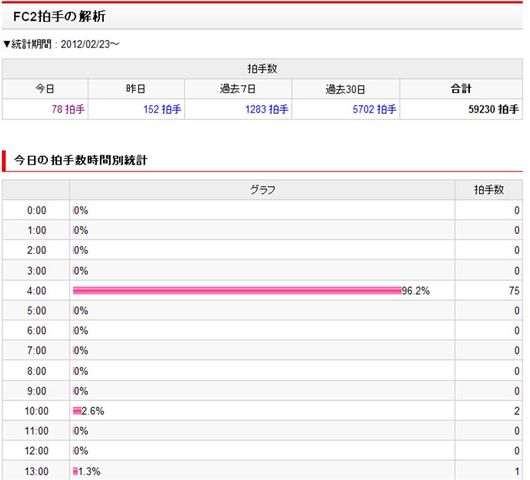Click the FC2拍手の解析 page heading
530x480 pixels.
tap(59, 16)
